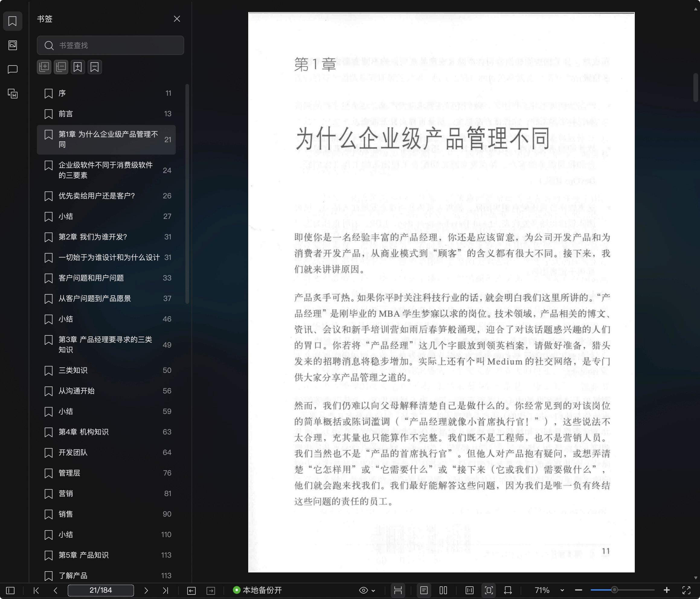Go to previous page

pyautogui.click(x=56, y=590)
